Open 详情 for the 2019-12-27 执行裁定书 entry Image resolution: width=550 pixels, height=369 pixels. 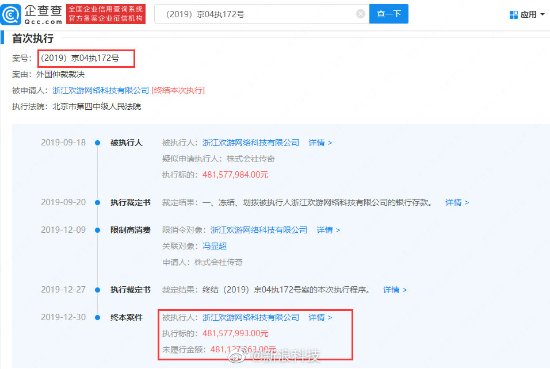tap(395, 290)
